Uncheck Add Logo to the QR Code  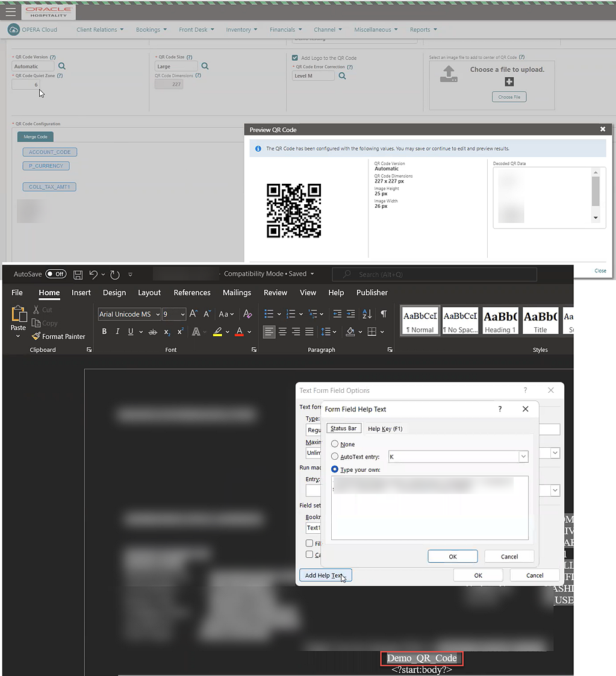294,57
